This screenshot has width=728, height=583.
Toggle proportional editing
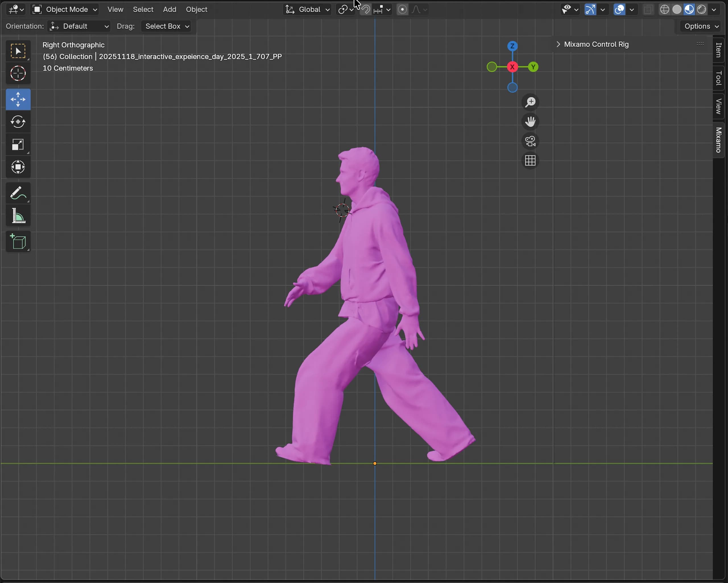click(402, 9)
